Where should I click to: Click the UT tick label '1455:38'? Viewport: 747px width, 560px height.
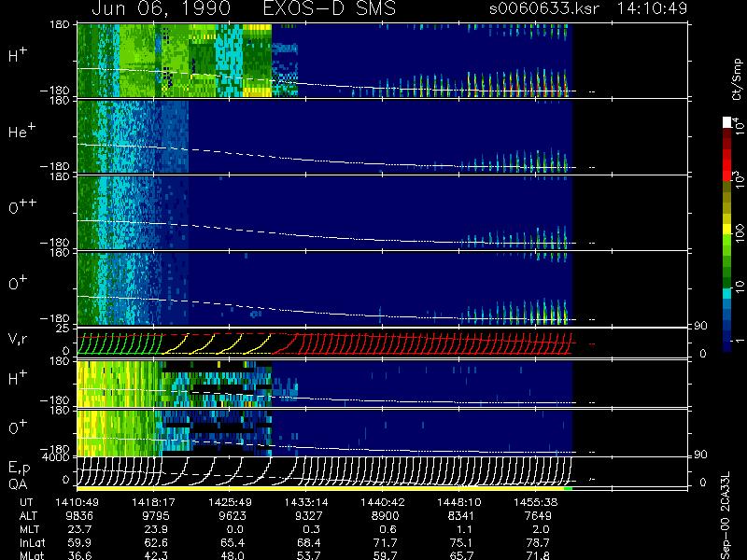[x=535, y=502]
